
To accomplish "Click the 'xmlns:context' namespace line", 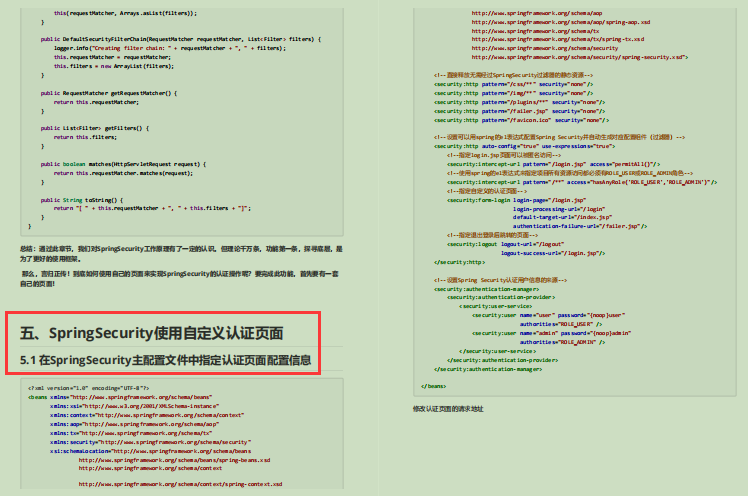I will point(147,415).
